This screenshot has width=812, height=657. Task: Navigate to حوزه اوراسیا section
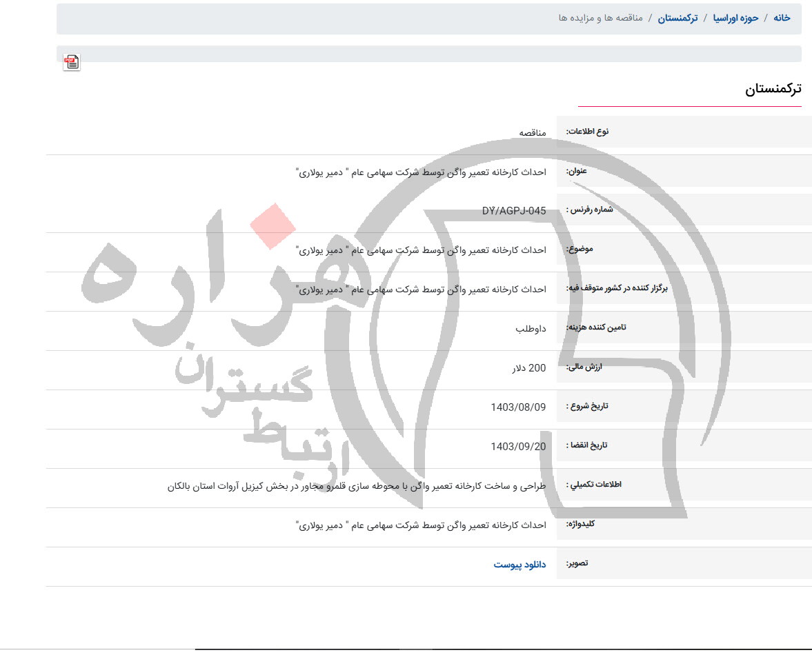click(x=735, y=17)
